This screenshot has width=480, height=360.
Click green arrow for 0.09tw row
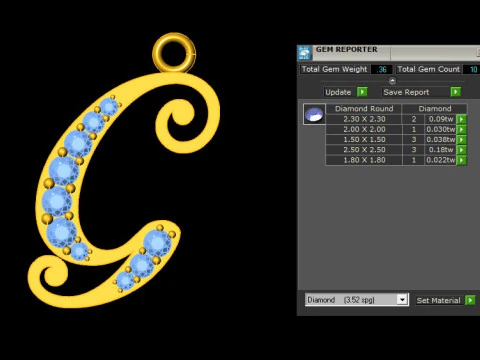(462, 119)
